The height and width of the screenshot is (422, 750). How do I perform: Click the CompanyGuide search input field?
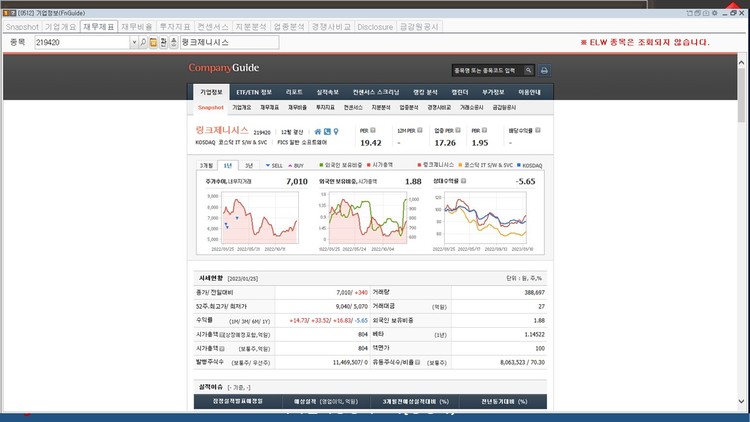click(x=488, y=70)
